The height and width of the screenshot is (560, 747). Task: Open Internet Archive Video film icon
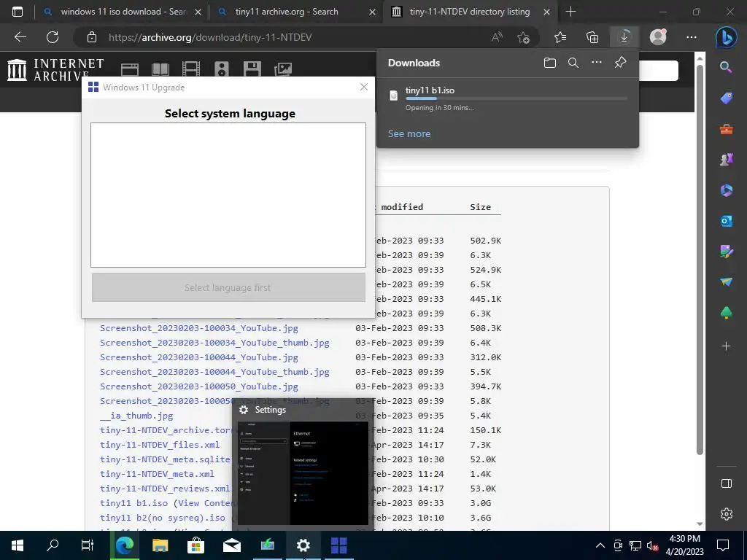pyautogui.click(x=190, y=69)
